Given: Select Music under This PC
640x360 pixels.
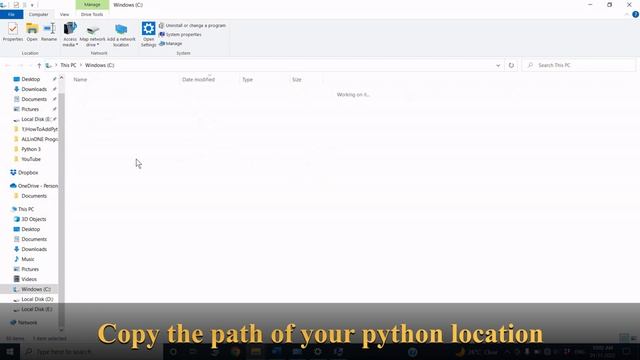Looking at the screenshot, I should pos(28,259).
